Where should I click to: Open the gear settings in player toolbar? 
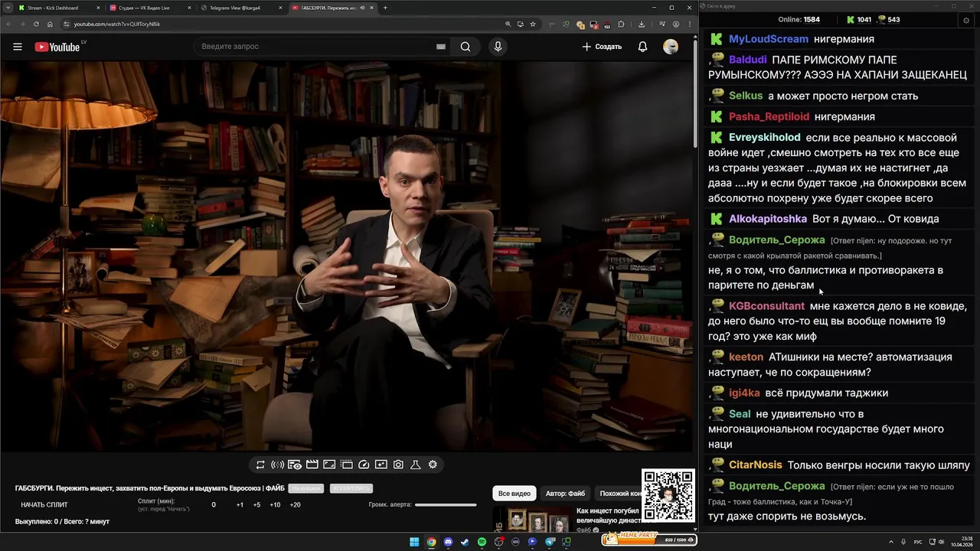433,465
